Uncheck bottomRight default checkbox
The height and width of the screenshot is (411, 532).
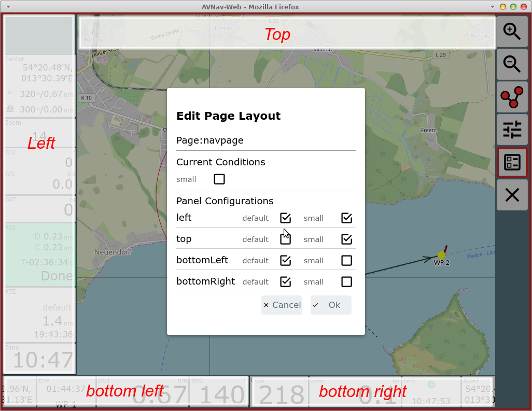(285, 281)
